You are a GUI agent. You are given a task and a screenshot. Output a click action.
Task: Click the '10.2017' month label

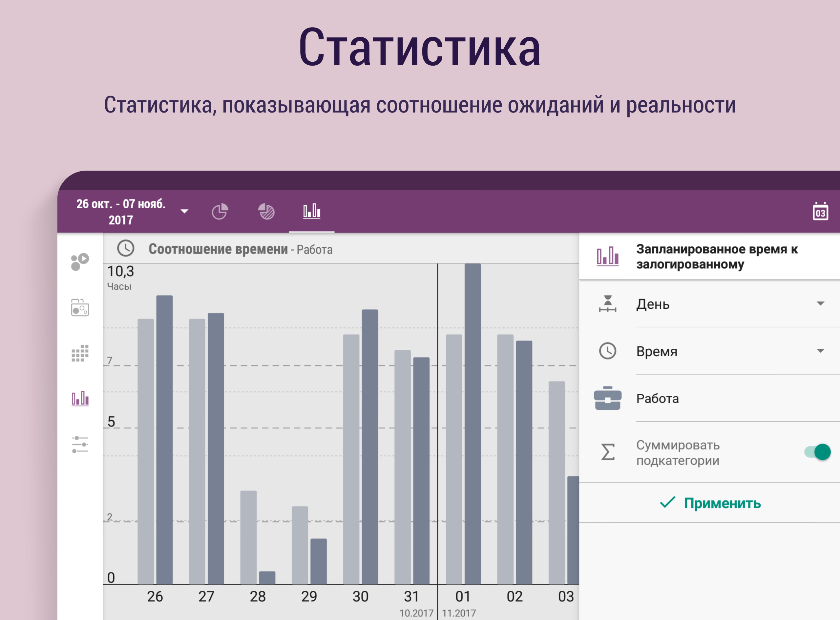[x=416, y=613]
